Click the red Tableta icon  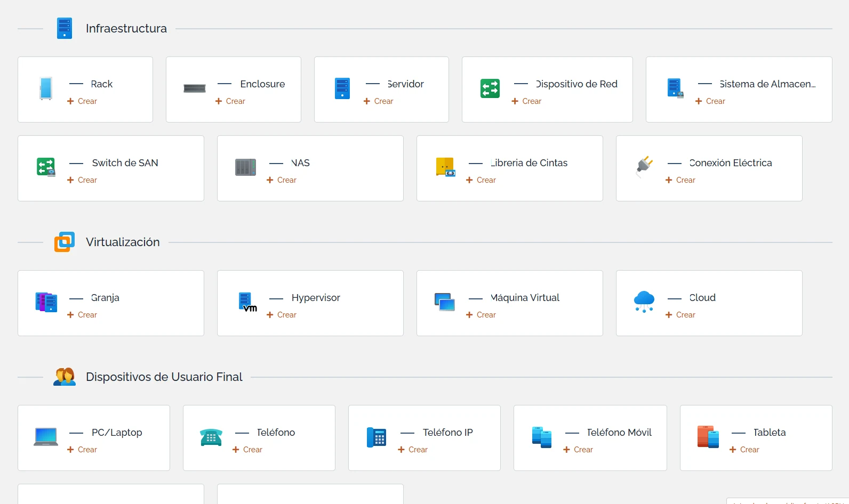point(708,437)
